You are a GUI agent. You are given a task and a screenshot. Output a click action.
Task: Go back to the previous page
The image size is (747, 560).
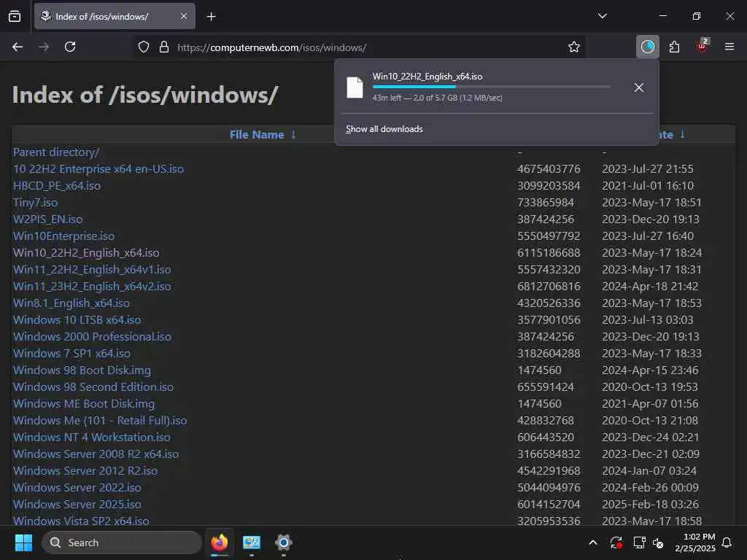18,47
